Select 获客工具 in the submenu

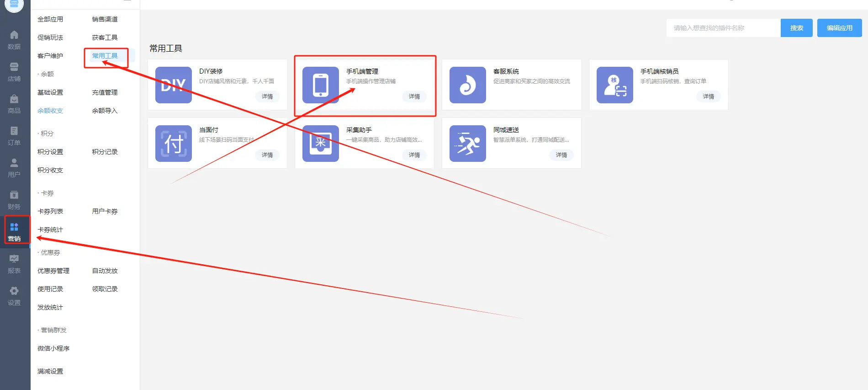click(x=105, y=37)
